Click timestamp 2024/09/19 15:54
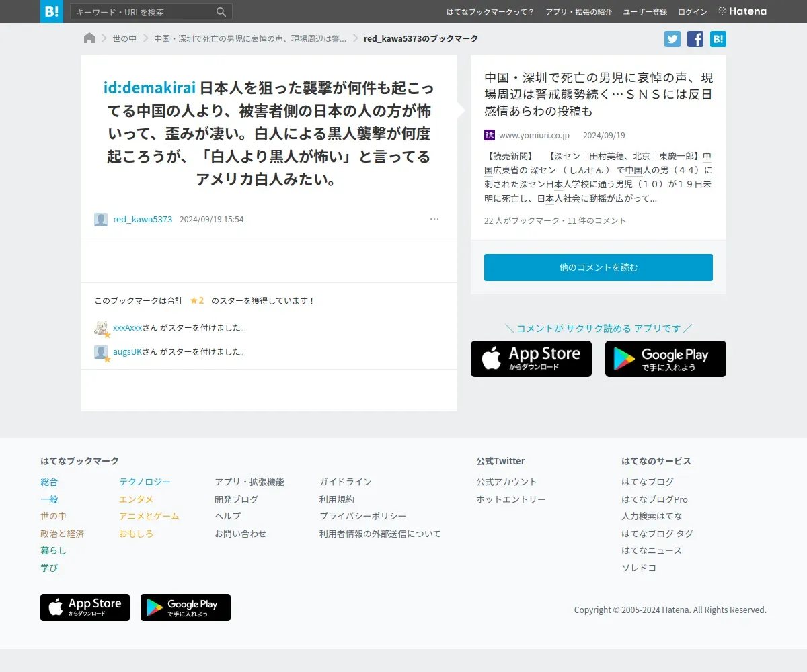The height and width of the screenshot is (672, 807). [212, 220]
